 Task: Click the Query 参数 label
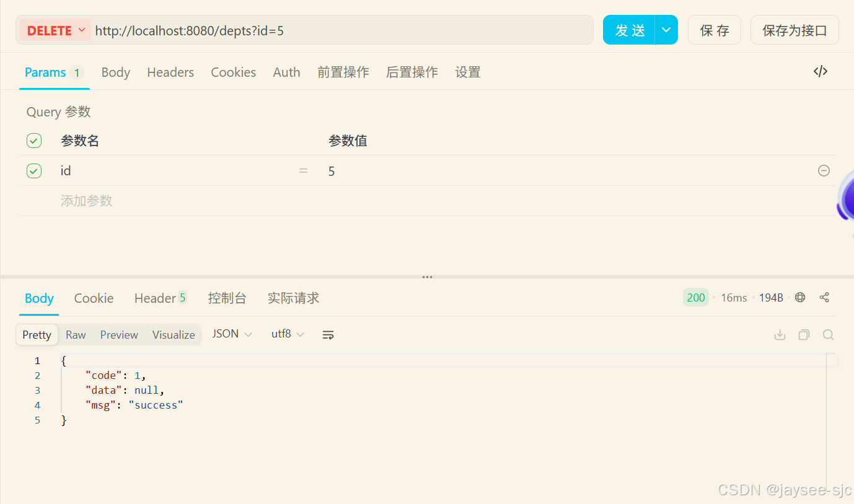pyautogui.click(x=58, y=112)
